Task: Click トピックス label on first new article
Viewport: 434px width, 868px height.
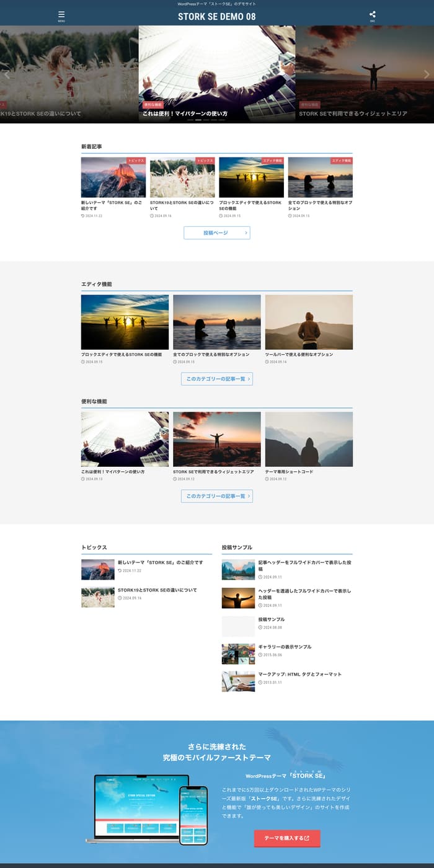Action: coord(136,161)
